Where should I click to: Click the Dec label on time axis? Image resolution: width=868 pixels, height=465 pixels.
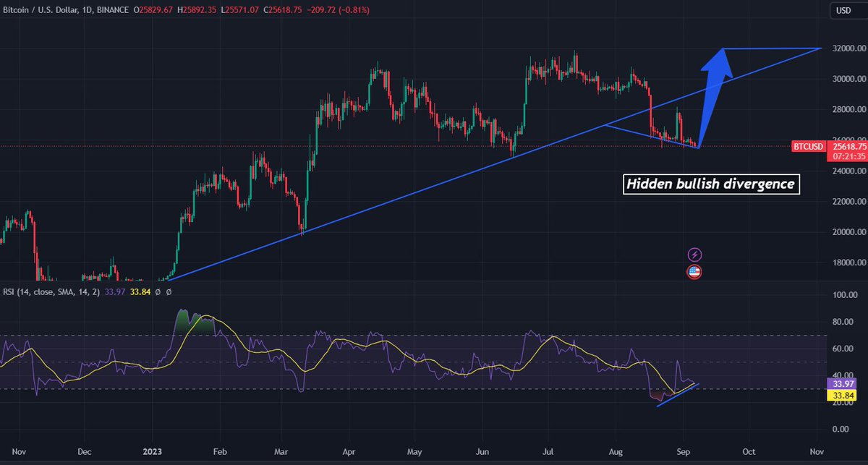click(83, 451)
